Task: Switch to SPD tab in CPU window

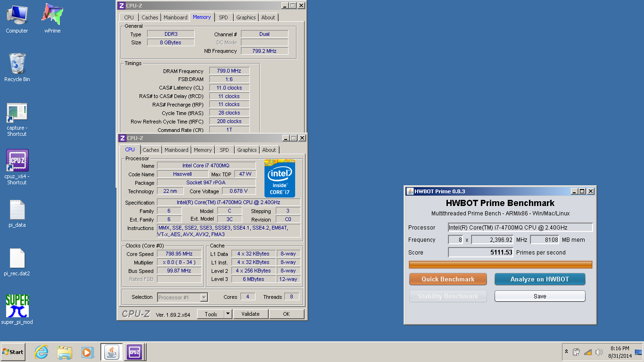Action: pos(224,150)
